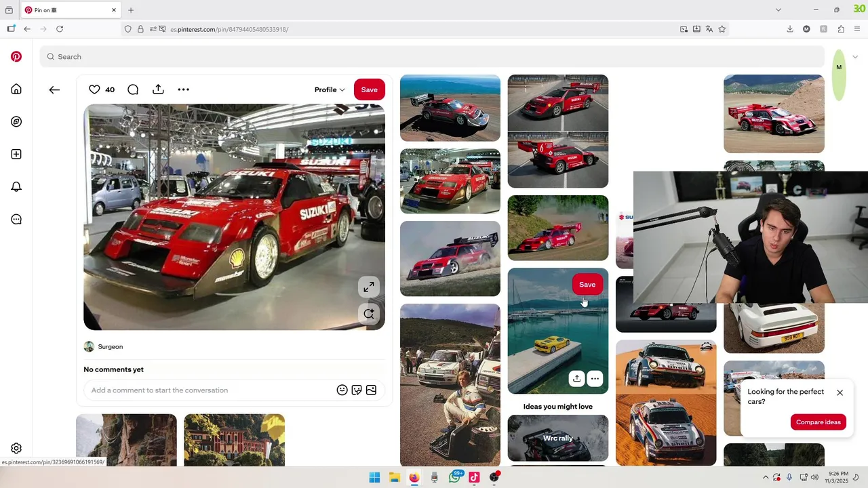Expand the account menu chevron

(855, 57)
